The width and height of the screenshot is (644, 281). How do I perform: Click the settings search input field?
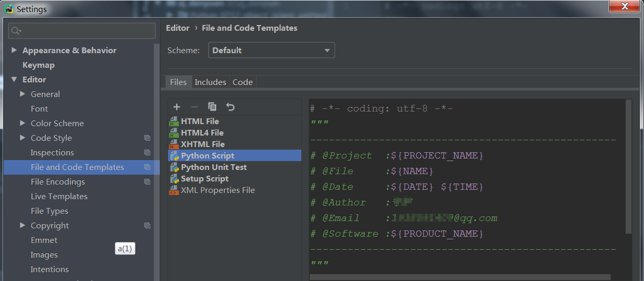click(x=82, y=31)
